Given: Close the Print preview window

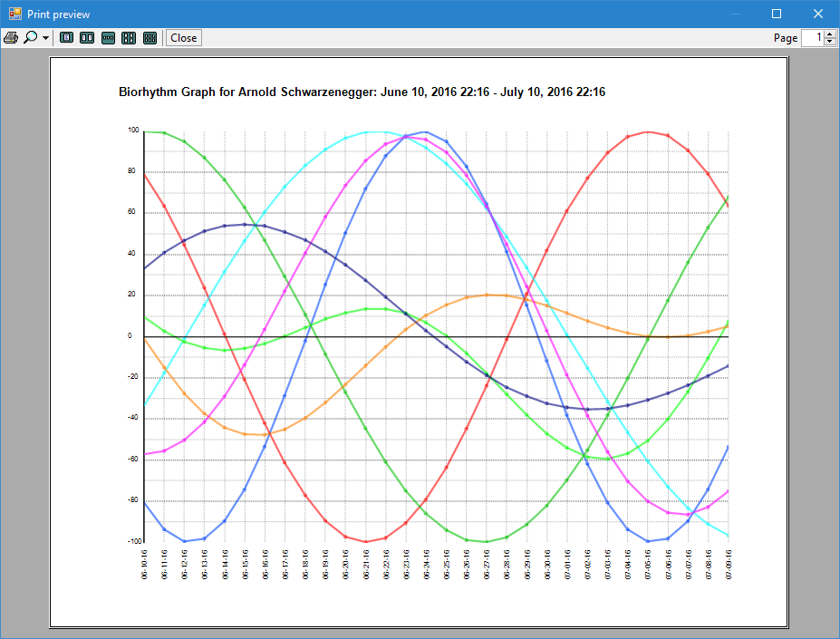Looking at the screenshot, I should [818, 14].
